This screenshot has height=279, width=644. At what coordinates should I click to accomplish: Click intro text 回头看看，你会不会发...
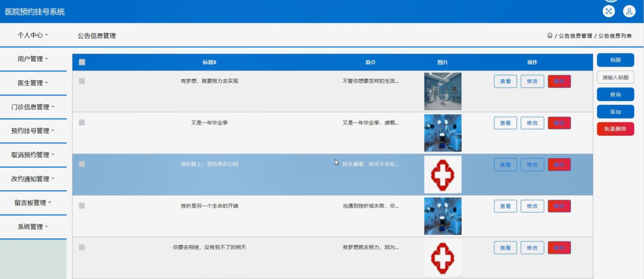(x=370, y=164)
